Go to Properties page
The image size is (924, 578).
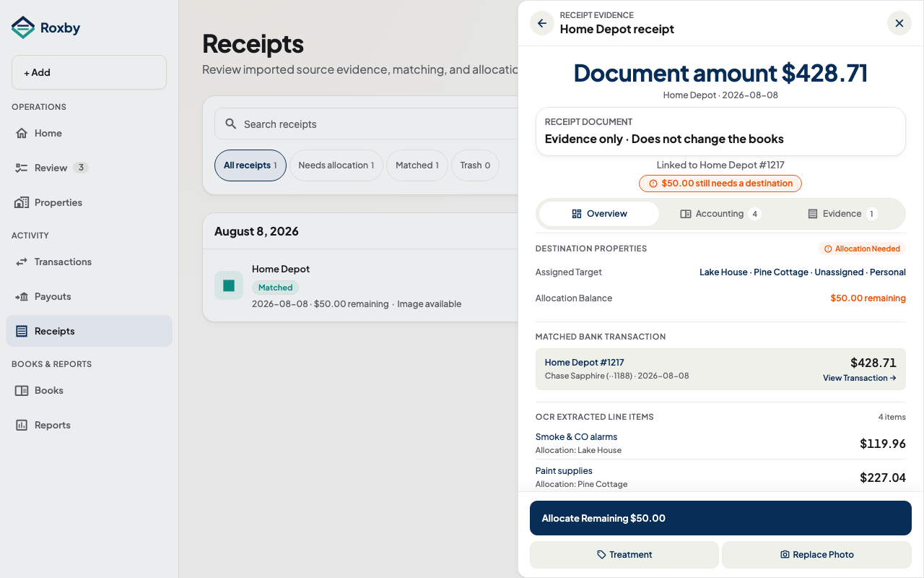89,202
